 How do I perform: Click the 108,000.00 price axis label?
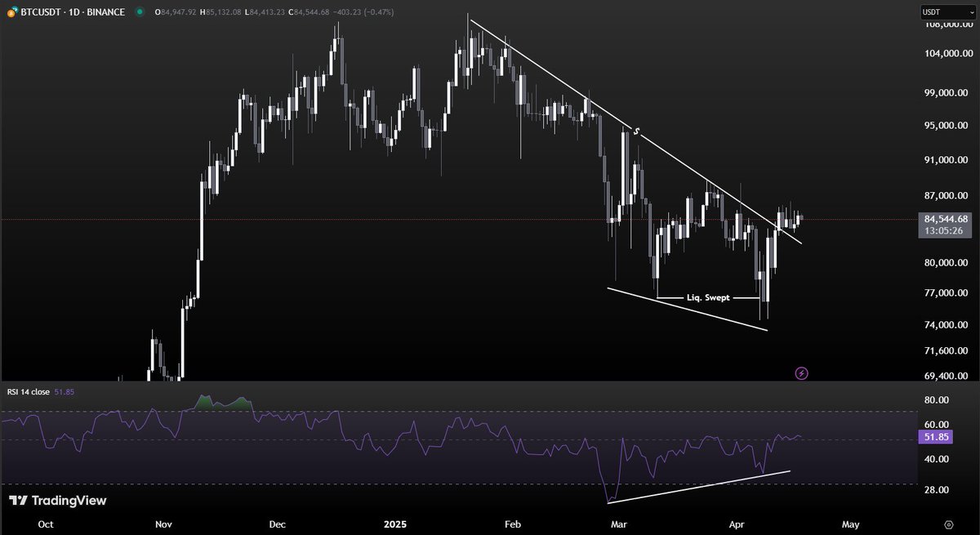point(950,24)
